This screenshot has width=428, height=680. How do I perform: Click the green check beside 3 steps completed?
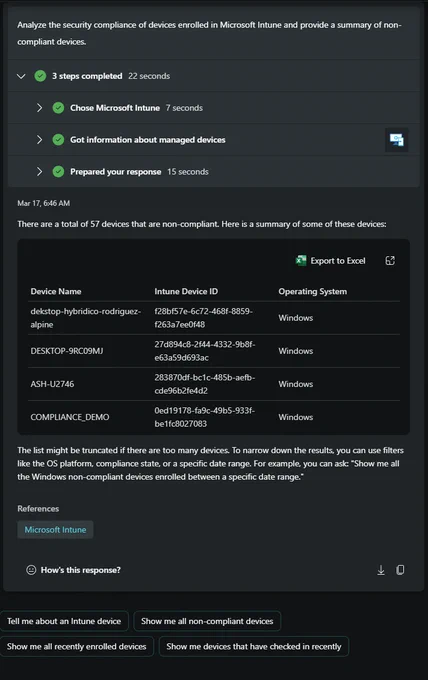tap(40, 76)
